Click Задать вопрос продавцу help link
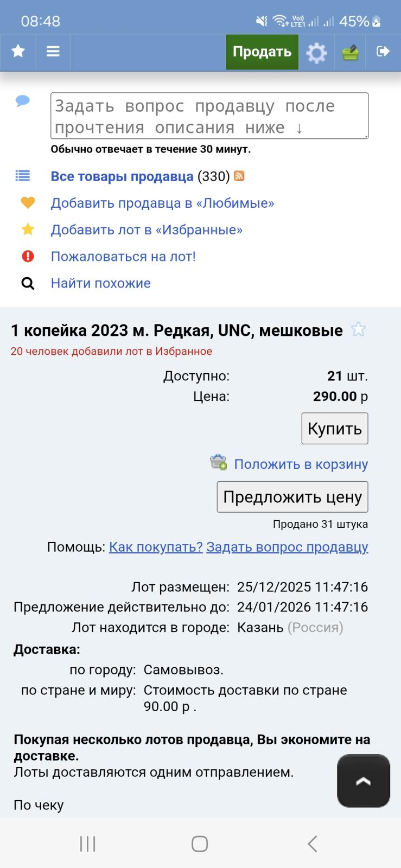Screen dimensions: 401x868 click(287, 547)
